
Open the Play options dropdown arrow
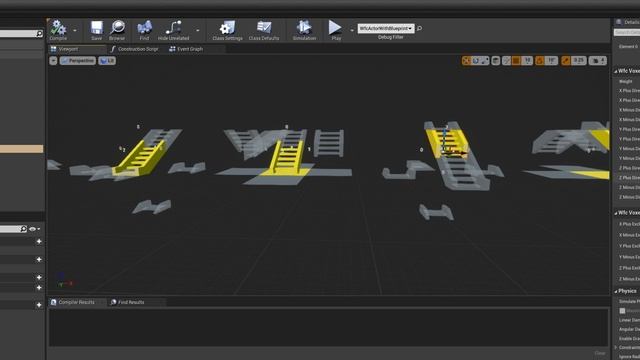click(x=352, y=30)
